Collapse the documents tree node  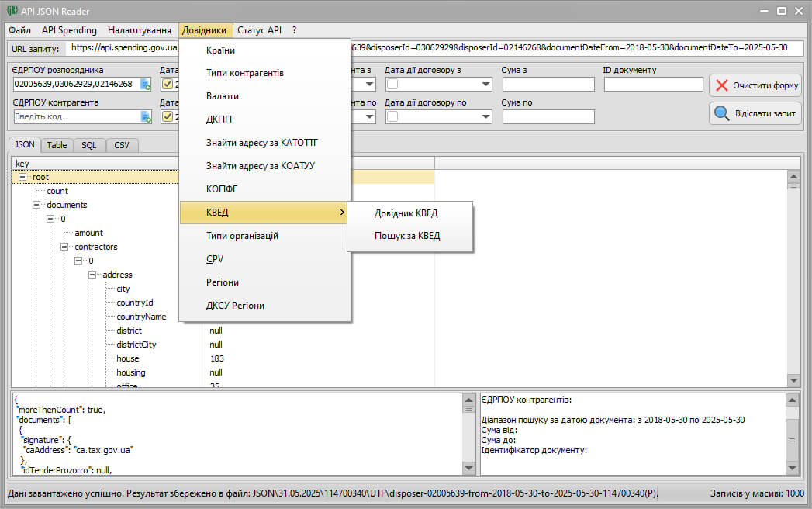click(x=37, y=205)
